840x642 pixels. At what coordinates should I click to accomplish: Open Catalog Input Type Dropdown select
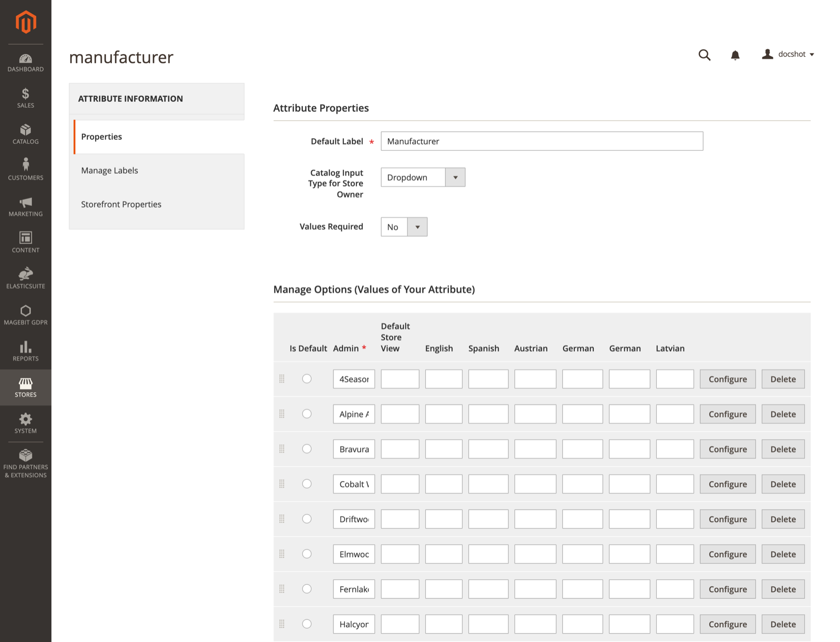(x=423, y=178)
